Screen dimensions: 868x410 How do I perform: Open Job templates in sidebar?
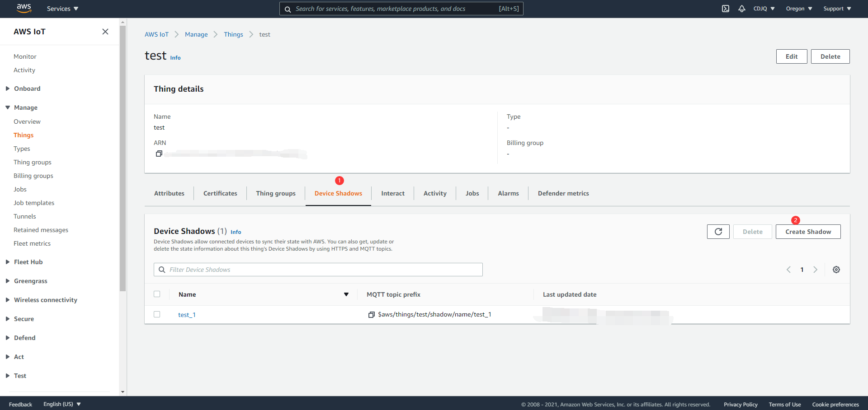(x=34, y=203)
